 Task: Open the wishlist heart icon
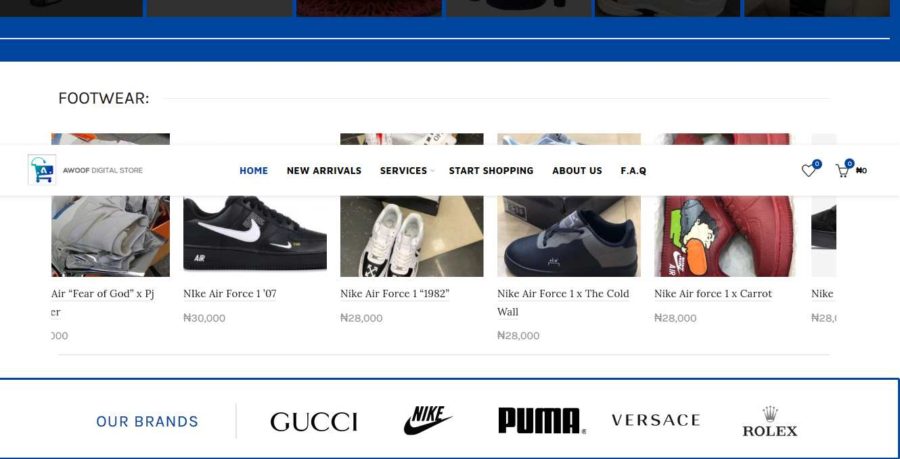coord(810,169)
